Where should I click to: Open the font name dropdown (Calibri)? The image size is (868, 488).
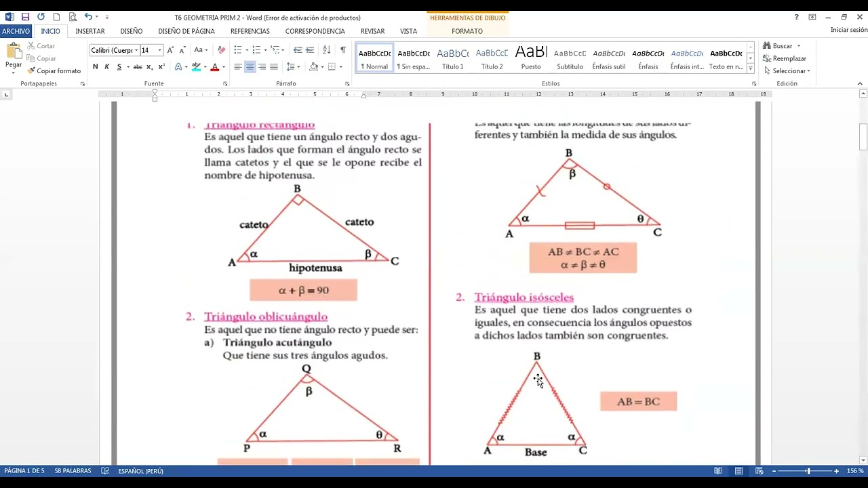pos(136,50)
